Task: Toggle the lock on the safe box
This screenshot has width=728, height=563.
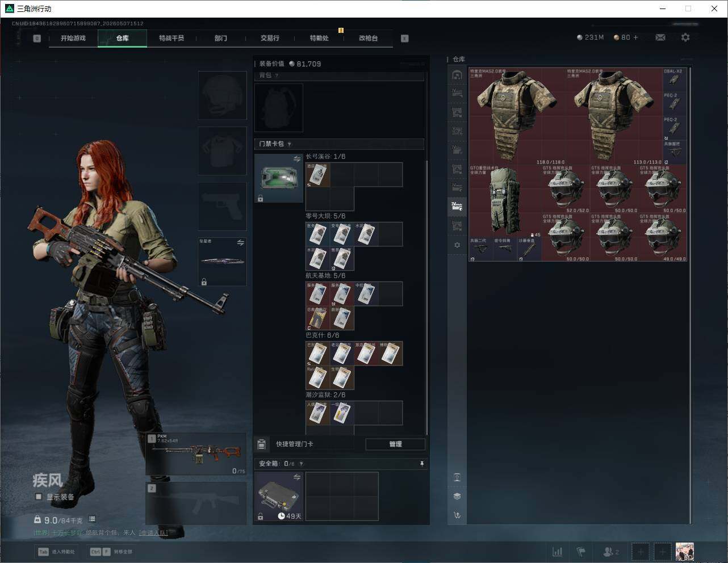Action: pyautogui.click(x=260, y=516)
